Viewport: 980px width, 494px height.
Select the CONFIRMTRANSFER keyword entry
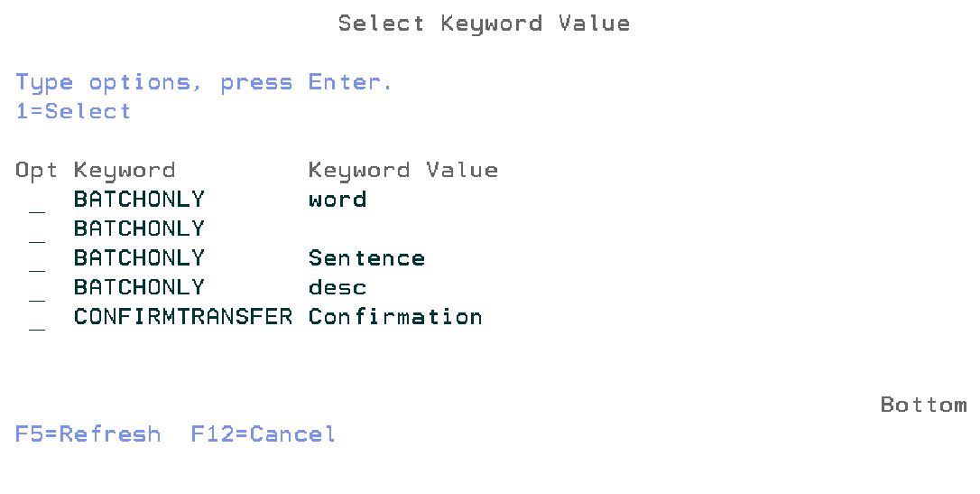click(x=183, y=317)
